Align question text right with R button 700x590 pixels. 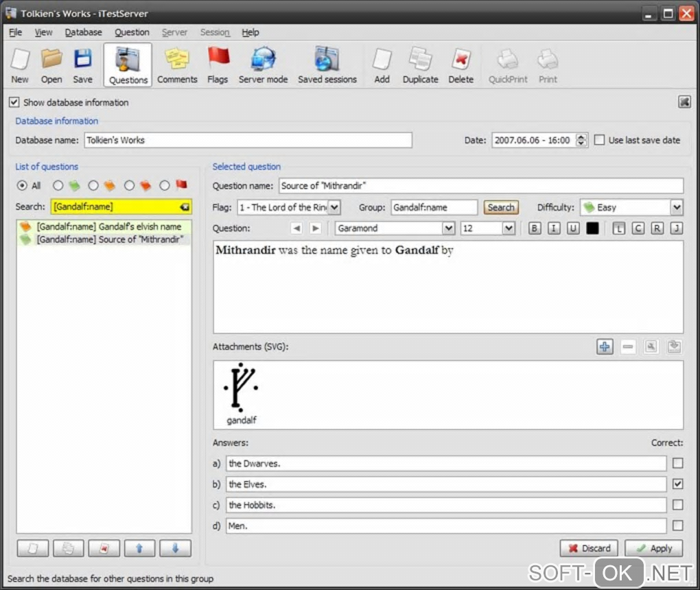coord(657,228)
